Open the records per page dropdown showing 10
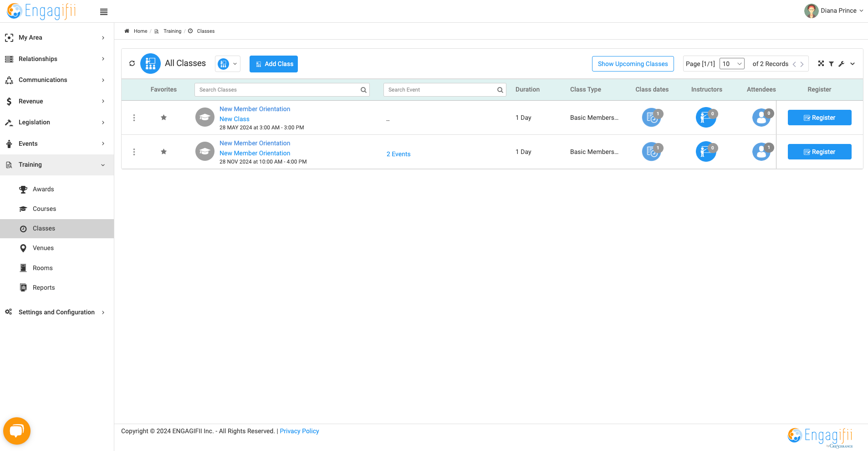 point(732,64)
